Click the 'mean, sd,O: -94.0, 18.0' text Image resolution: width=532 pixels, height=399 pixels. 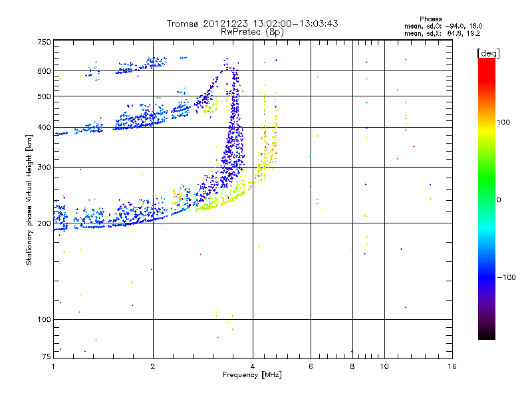[x=443, y=26]
